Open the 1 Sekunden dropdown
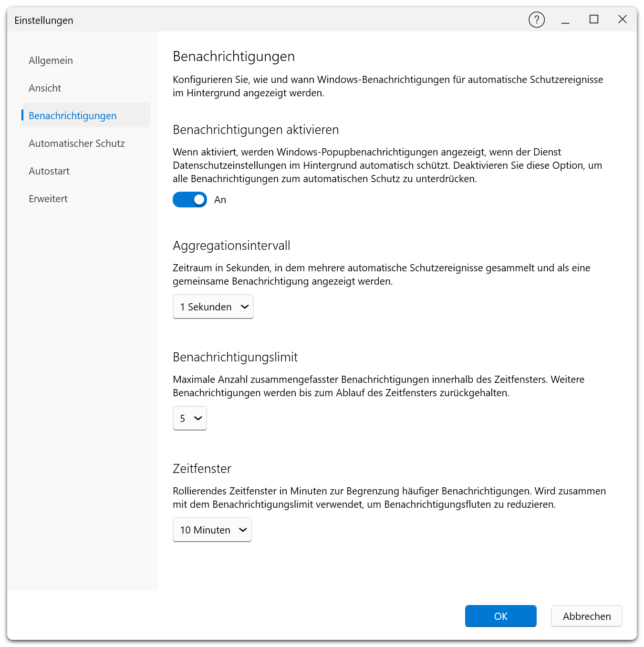The width and height of the screenshot is (644, 647). click(213, 307)
